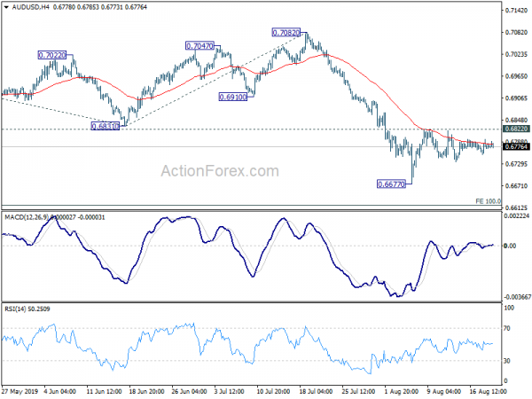The width and height of the screenshot is (532, 399).
Task: Open the AUDUSD,H4 chart dropdown arrow
Action: point(6,7)
